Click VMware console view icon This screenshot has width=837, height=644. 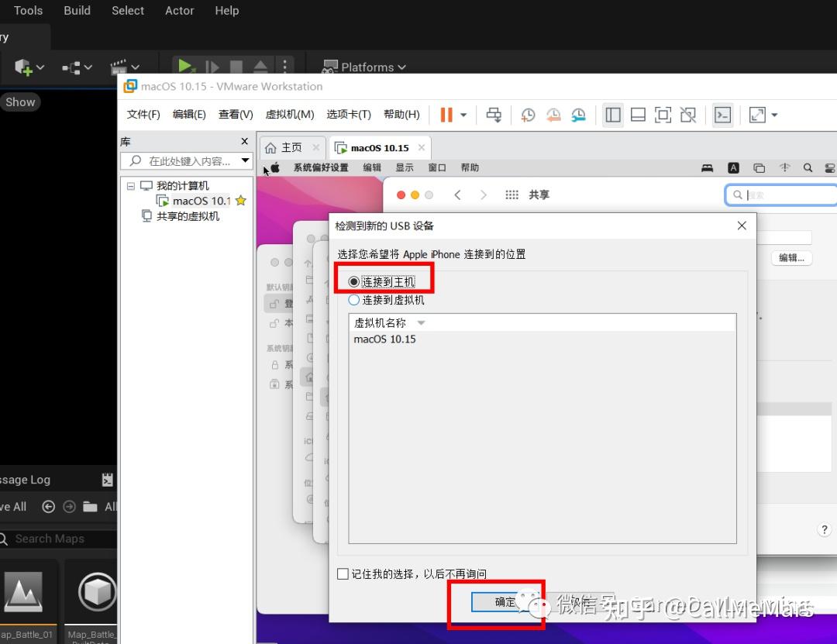click(x=723, y=115)
